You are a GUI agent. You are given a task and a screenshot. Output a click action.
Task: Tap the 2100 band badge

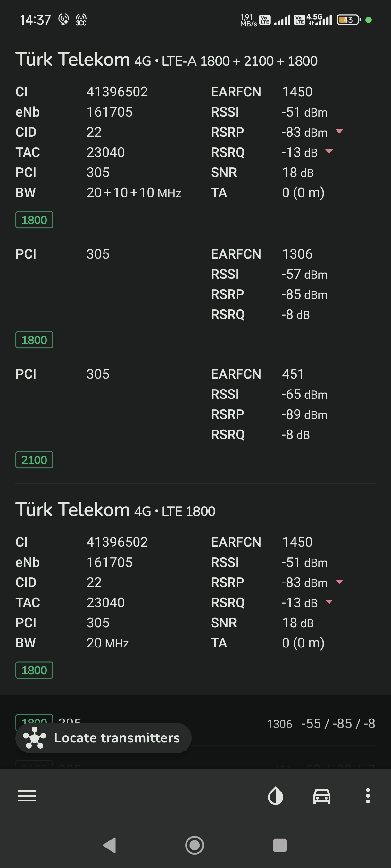pos(34,460)
